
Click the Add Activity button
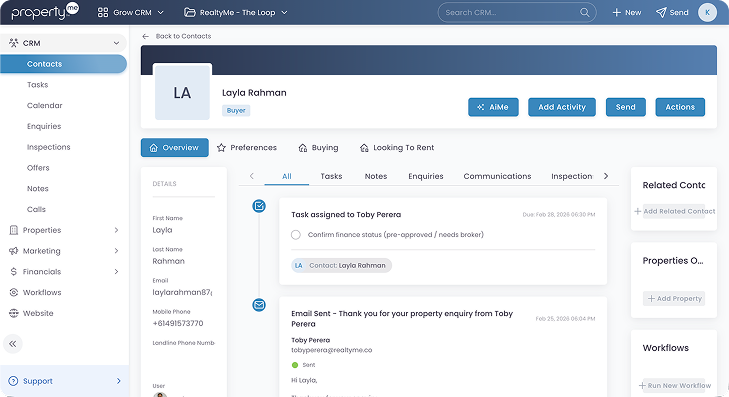tap(562, 107)
